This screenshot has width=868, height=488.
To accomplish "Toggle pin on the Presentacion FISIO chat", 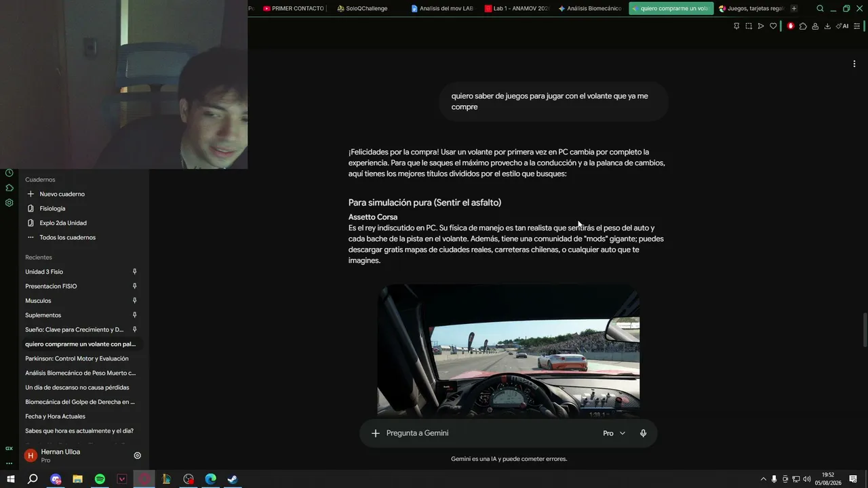I will point(134,286).
